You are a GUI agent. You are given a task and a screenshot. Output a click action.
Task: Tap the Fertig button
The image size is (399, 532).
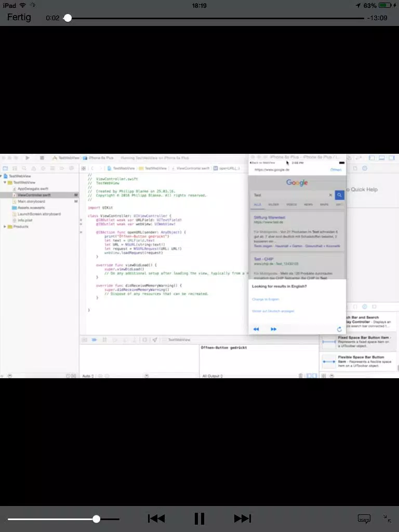[19, 17]
